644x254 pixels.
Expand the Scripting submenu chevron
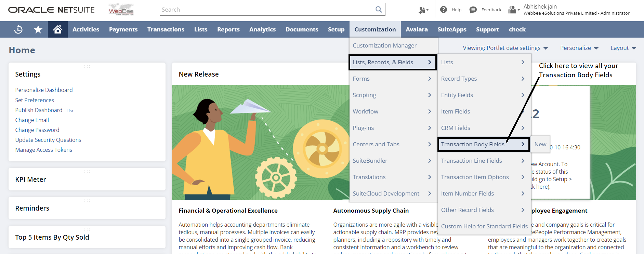tap(430, 95)
